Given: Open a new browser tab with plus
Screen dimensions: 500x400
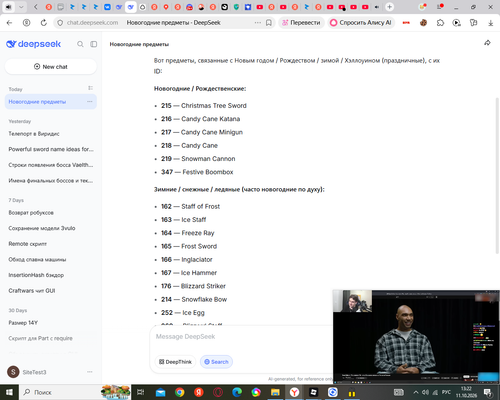Looking at the screenshot, I should click(x=389, y=7).
